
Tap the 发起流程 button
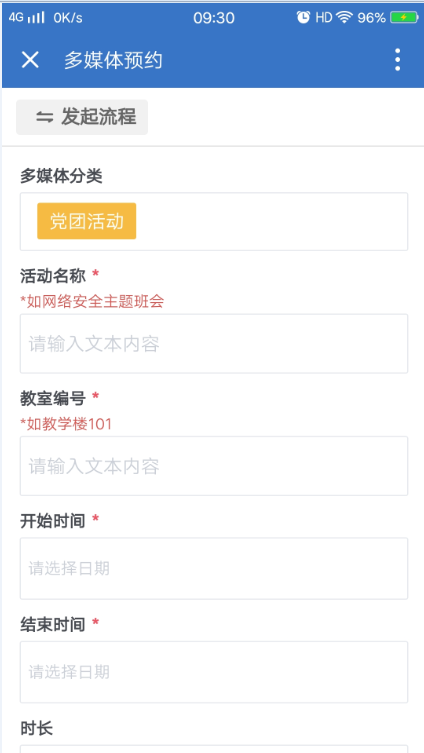point(82,117)
